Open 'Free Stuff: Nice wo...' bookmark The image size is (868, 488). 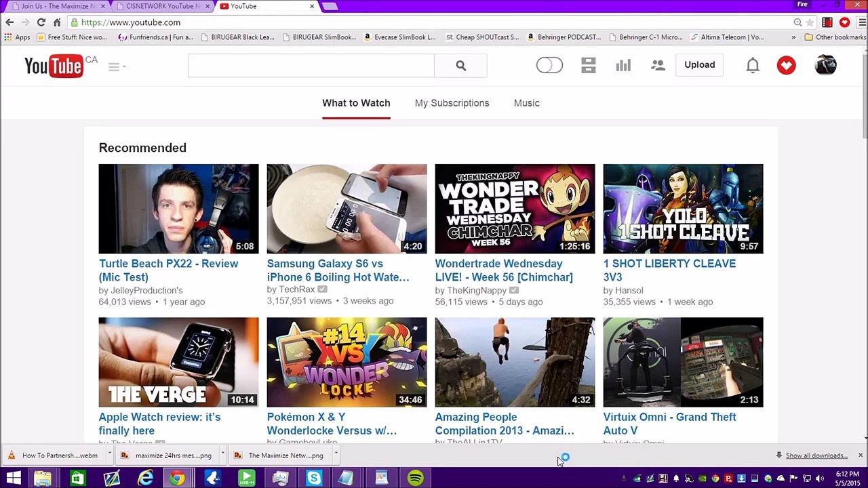tap(72, 37)
